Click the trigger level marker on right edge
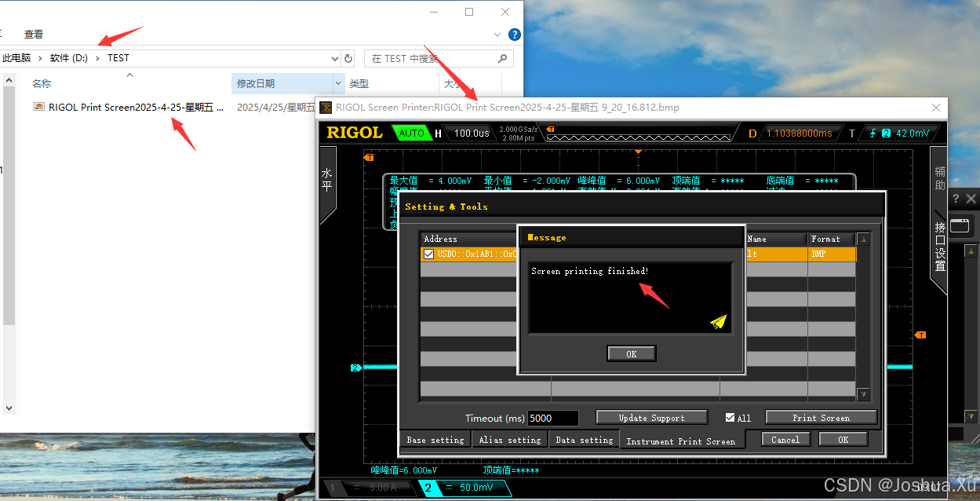 coord(921,335)
